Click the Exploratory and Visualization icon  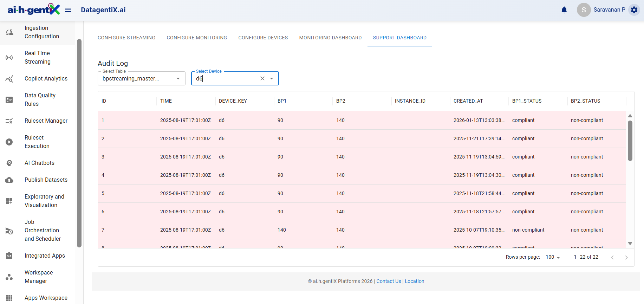click(9, 201)
